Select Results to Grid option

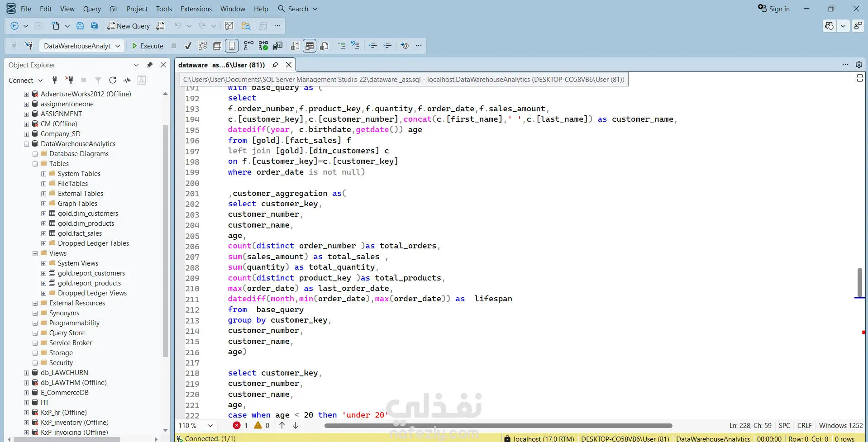pyautogui.click(x=310, y=46)
